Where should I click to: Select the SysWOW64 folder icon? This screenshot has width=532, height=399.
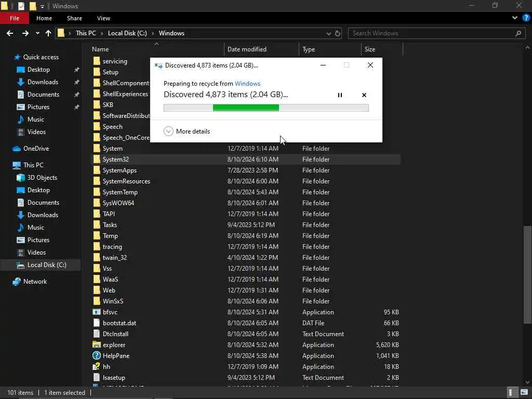(97, 203)
